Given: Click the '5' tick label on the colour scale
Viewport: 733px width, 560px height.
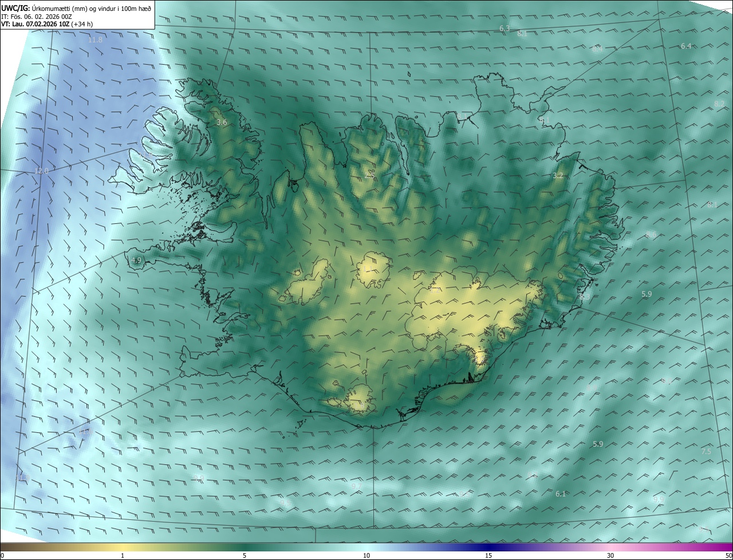Looking at the screenshot, I should [245, 556].
